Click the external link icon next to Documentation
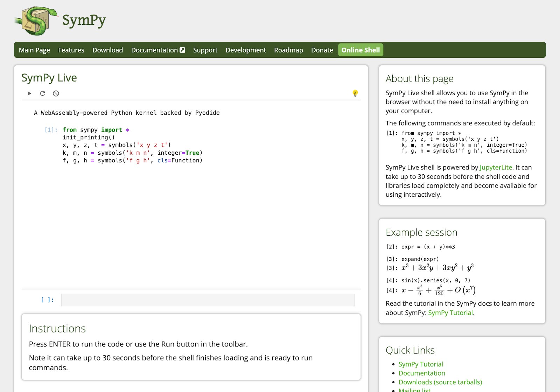 182,50
